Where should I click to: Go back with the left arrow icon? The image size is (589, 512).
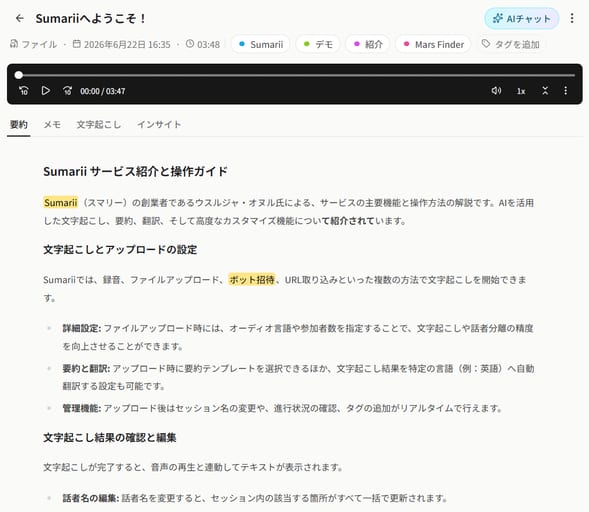(x=20, y=18)
